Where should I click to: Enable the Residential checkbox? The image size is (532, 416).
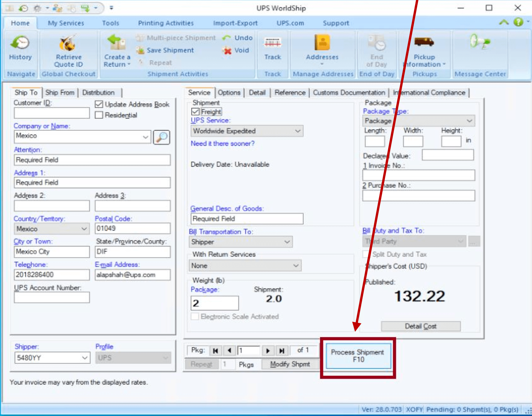tap(99, 115)
